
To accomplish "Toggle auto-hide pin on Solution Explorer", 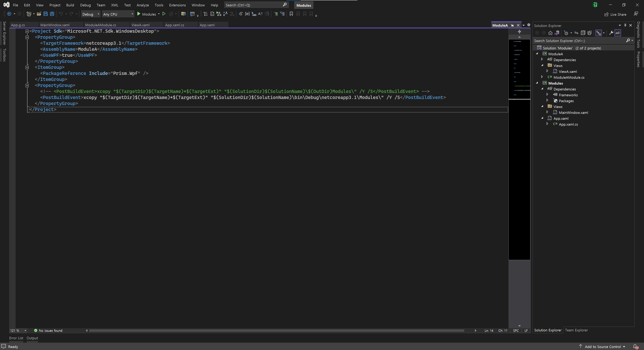I will 625,25.
